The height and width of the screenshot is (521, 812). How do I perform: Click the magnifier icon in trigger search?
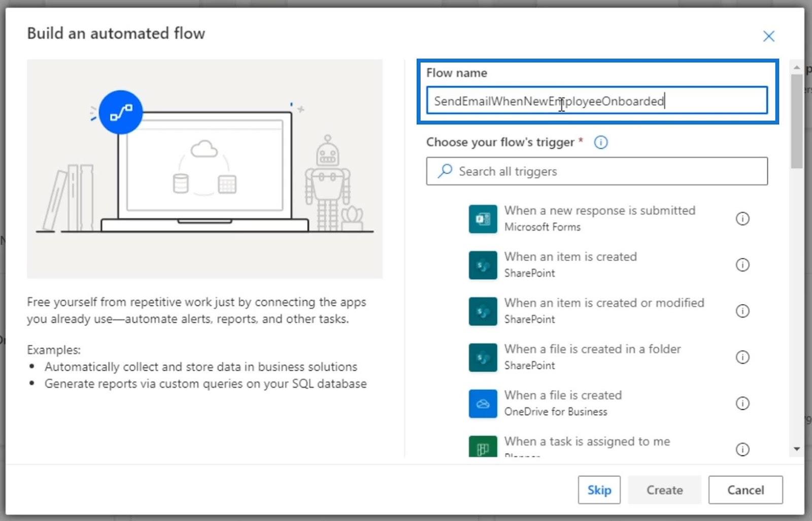click(445, 171)
